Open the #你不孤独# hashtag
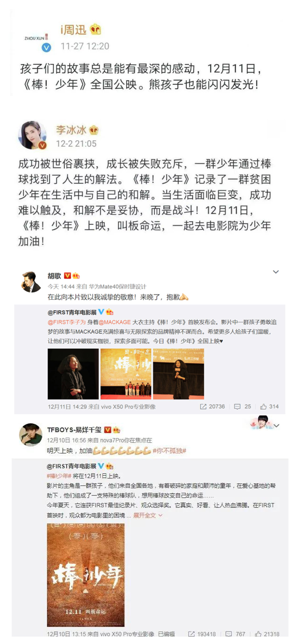Screen dimensions: 299x644 tap(169, 451)
